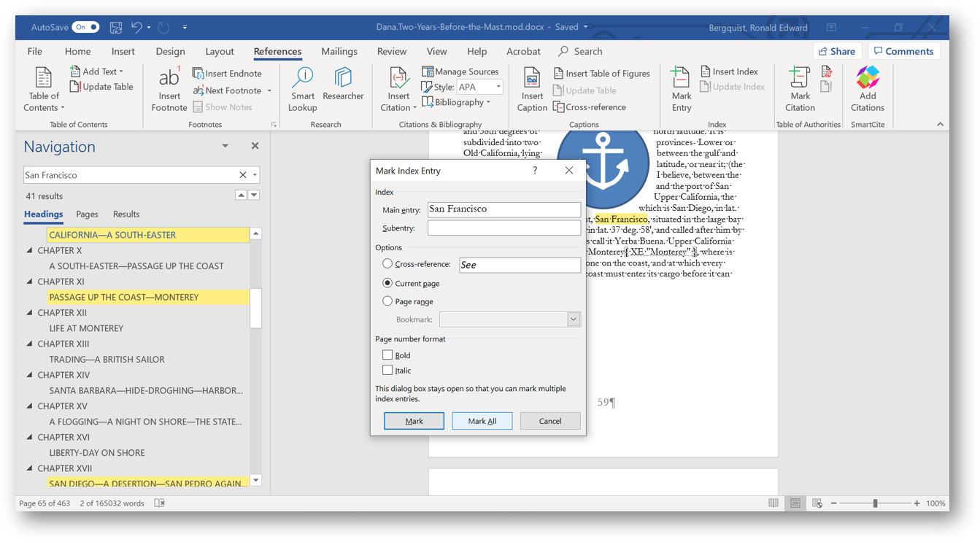Select the Cross-reference radio button
The height and width of the screenshot is (542, 980).
(x=387, y=264)
